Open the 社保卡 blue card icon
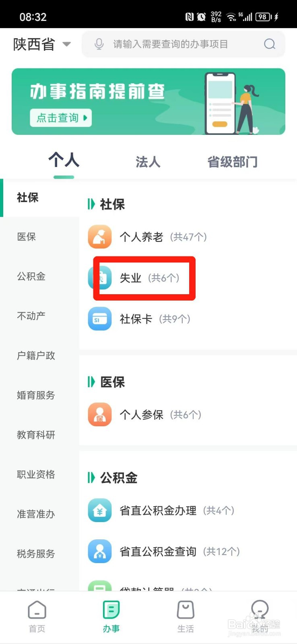Screen dimensions: 297x644 point(100,319)
